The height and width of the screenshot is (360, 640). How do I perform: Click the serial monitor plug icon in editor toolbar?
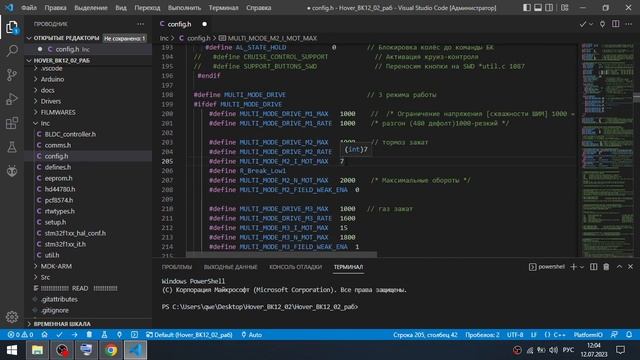click(x=602, y=24)
